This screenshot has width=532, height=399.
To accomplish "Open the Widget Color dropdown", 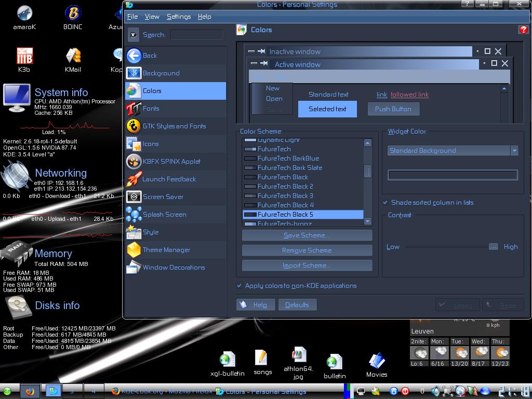I will coord(453,150).
